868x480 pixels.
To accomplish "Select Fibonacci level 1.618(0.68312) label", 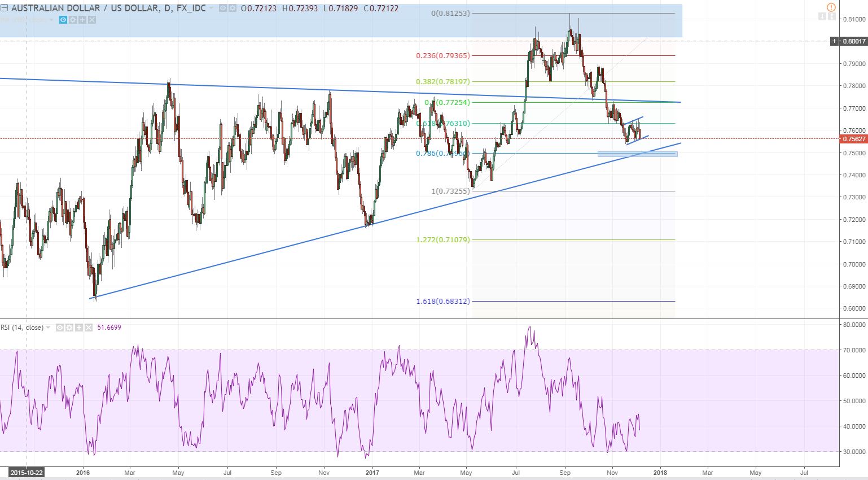I will click(443, 301).
